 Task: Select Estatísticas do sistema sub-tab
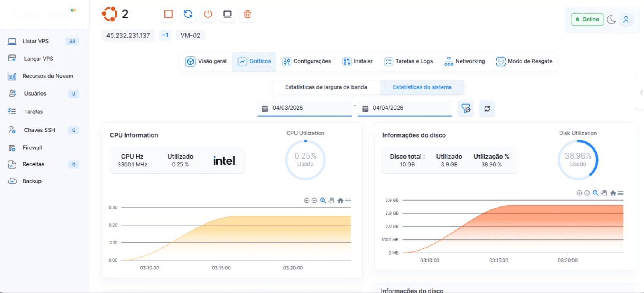[x=422, y=87]
